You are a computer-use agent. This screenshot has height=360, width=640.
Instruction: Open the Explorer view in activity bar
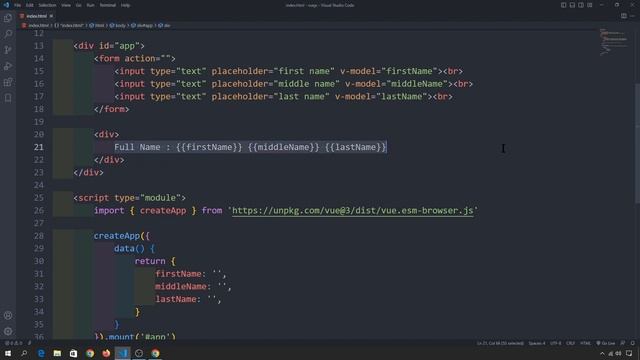[x=8, y=18]
